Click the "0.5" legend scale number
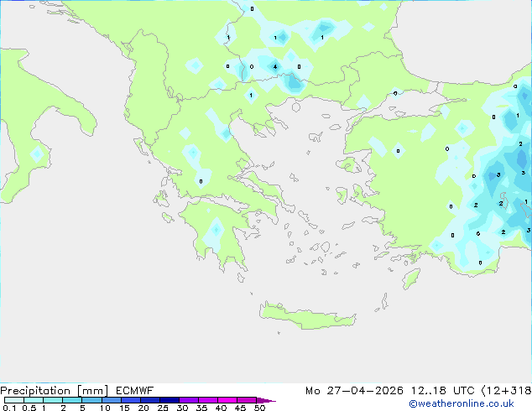The width and height of the screenshot is (532, 411). tap(29, 408)
